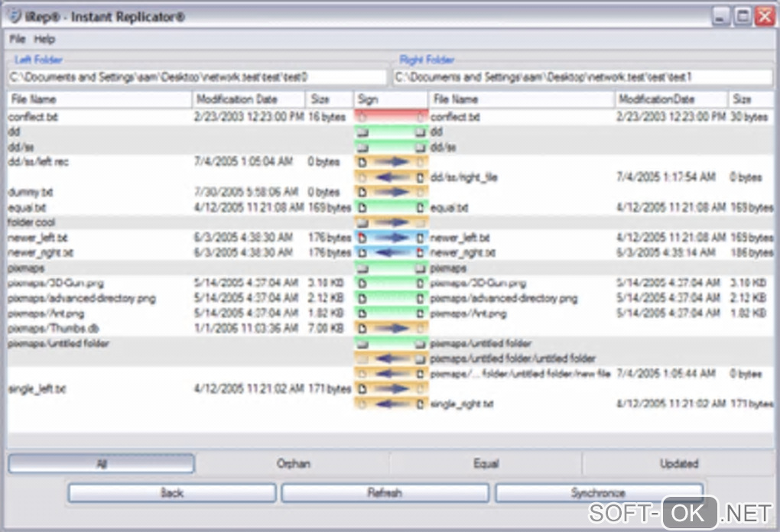Viewport: 780px width, 532px height.
Task: Sort by left Size column header
Action: point(330,99)
